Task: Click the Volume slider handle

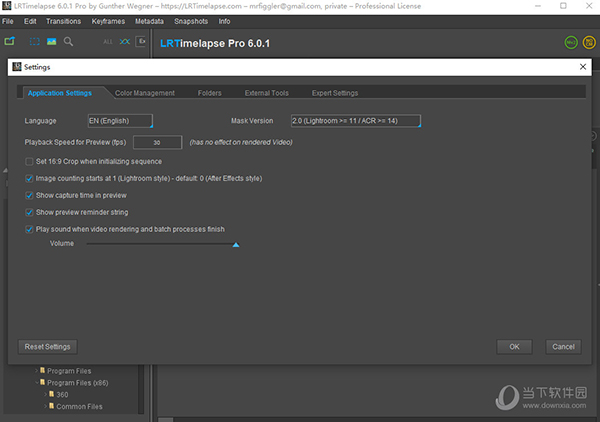Action: (236, 245)
